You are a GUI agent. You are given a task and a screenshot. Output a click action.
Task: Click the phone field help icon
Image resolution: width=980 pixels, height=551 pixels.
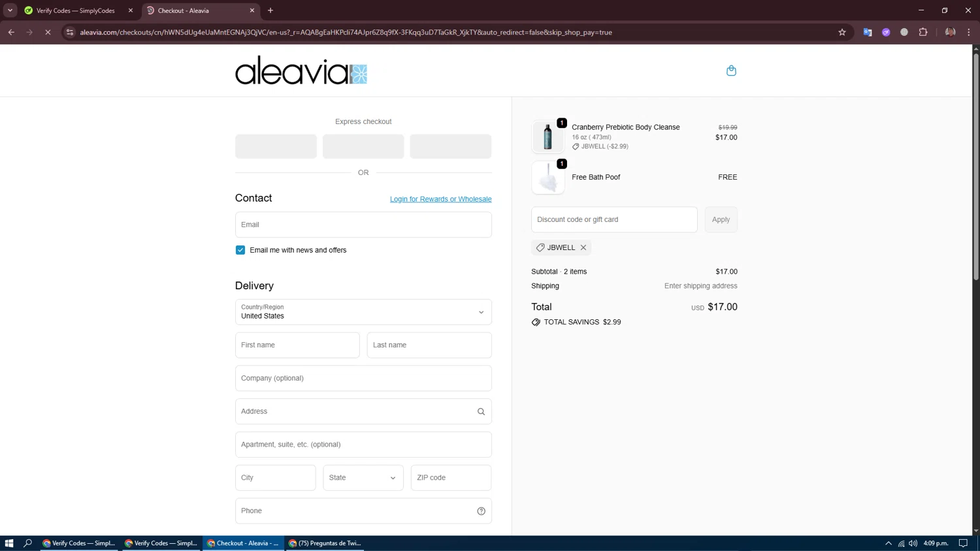click(x=481, y=511)
